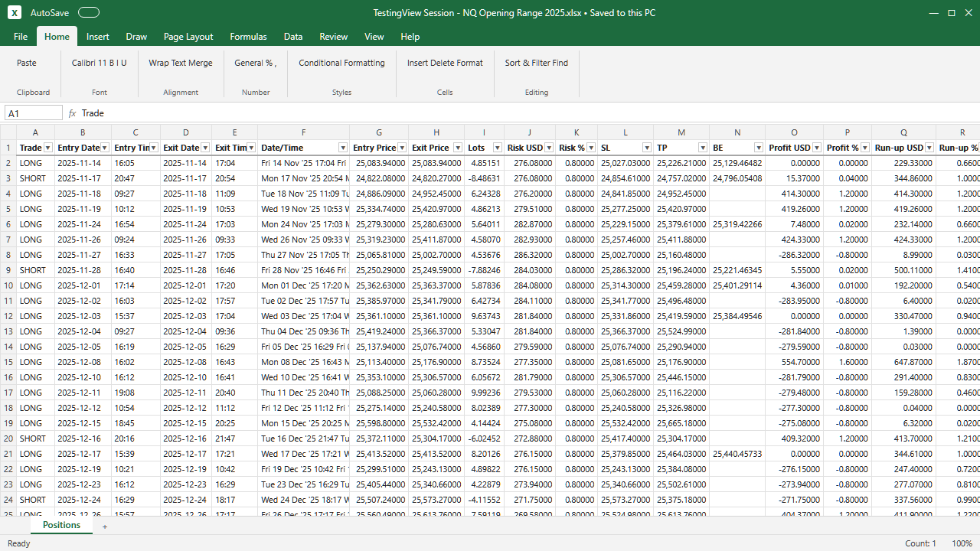Switch to the Insert ribbon tab
This screenshot has height=551, width=980.
point(98,37)
